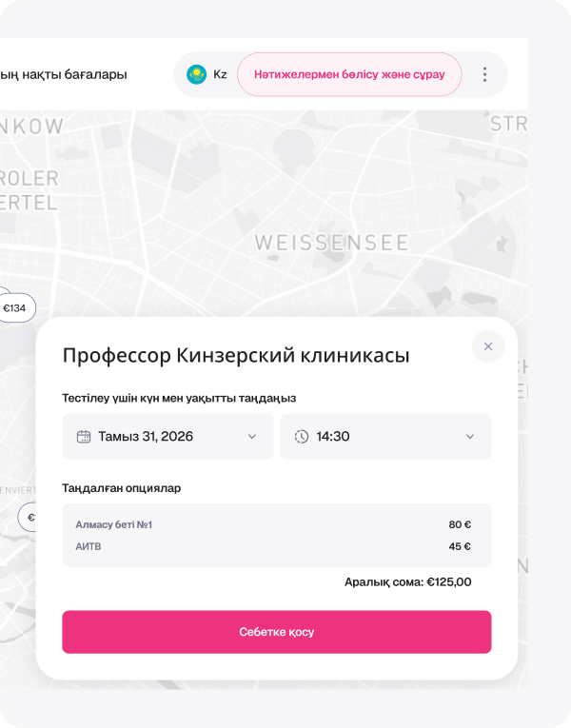The height and width of the screenshot is (728, 571).
Task: Close the Профессор Кинзерский клиникасы card
Action: coord(488,346)
